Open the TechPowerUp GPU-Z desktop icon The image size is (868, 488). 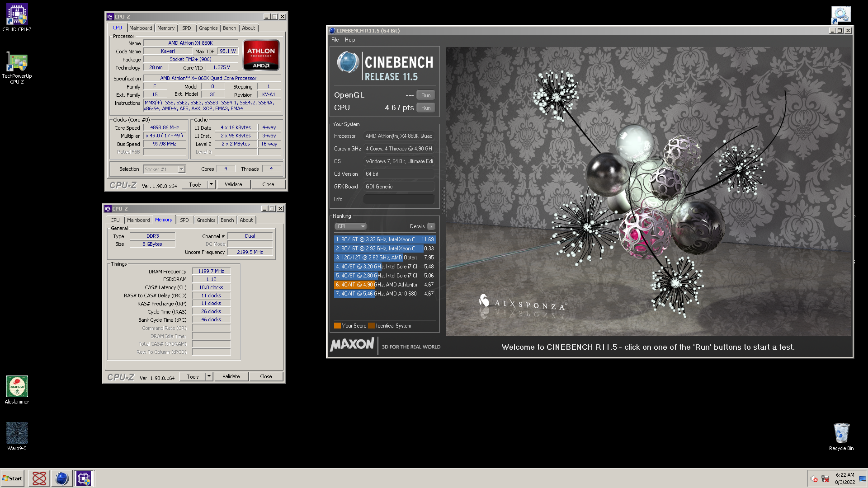click(x=17, y=68)
